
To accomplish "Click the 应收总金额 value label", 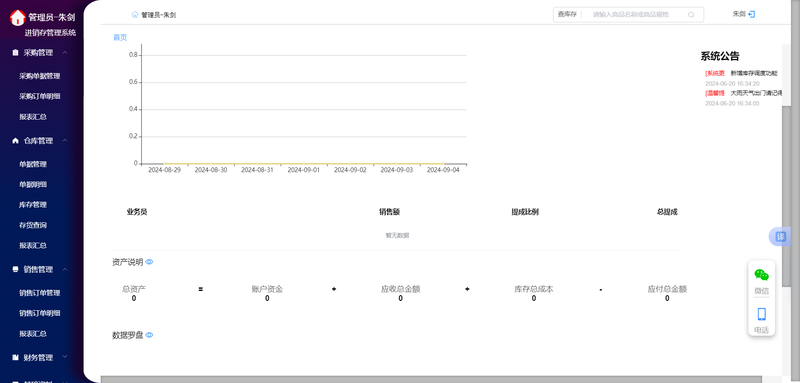I will [x=401, y=289].
